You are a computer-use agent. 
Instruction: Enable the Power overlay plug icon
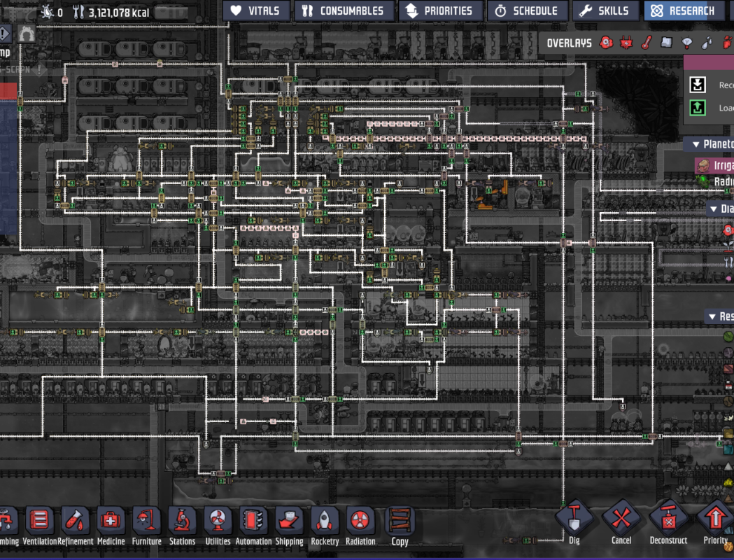point(626,43)
